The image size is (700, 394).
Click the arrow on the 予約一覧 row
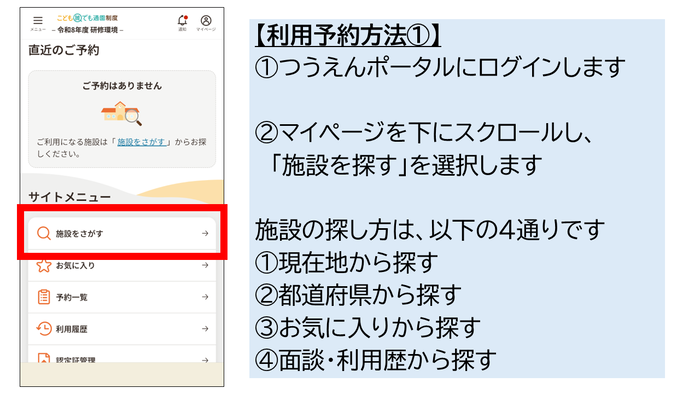205,297
